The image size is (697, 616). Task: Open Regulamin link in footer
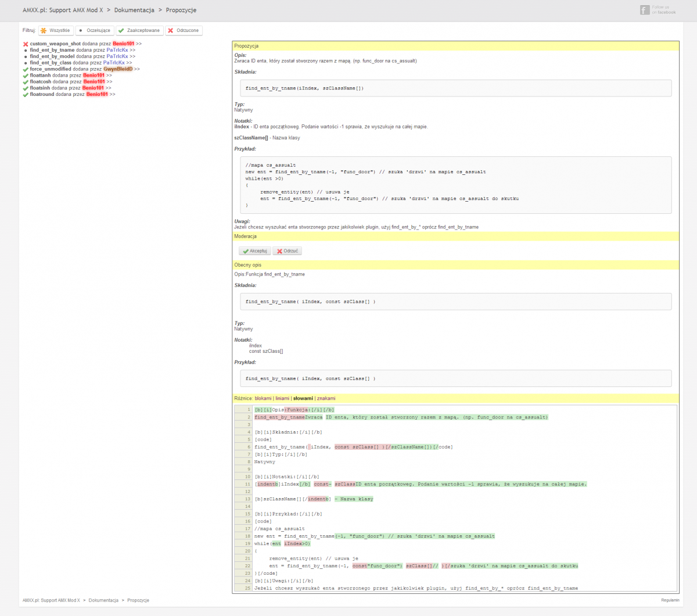pyautogui.click(x=670, y=600)
